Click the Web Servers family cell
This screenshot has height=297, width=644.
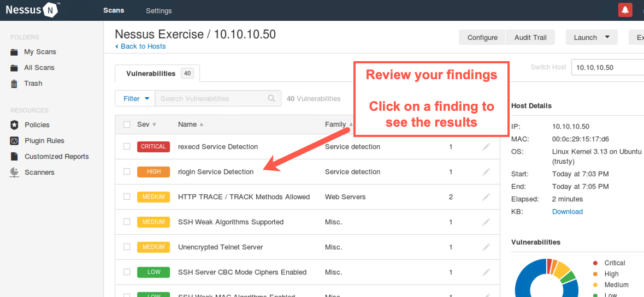point(345,197)
